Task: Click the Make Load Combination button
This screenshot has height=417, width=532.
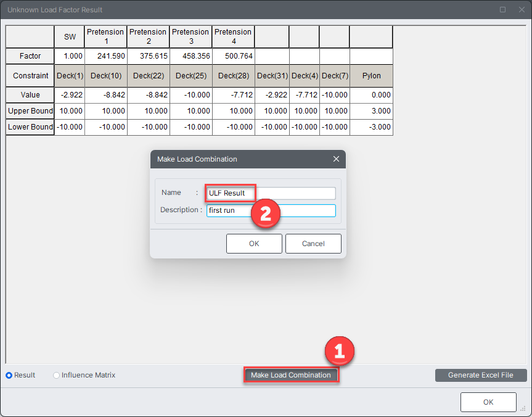Action: click(291, 375)
